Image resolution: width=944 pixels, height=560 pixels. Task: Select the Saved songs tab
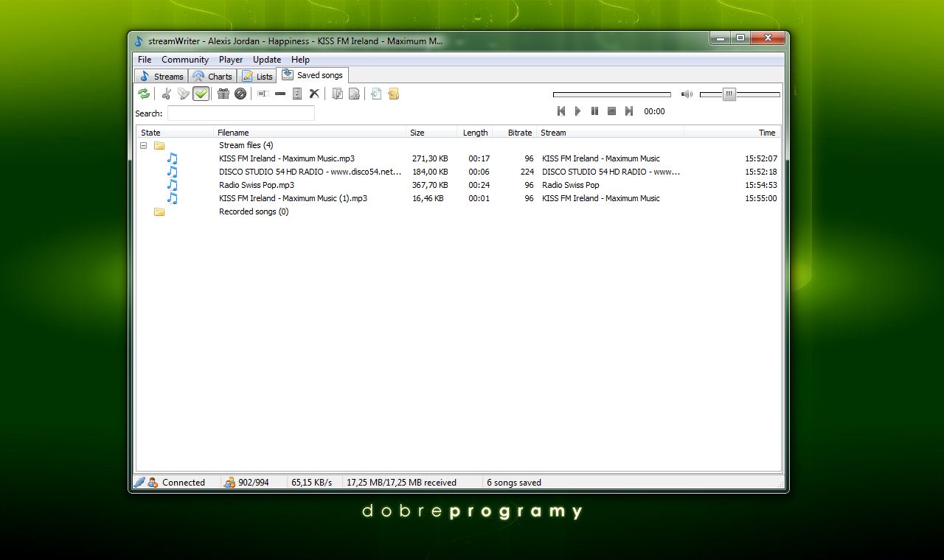(x=312, y=75)
